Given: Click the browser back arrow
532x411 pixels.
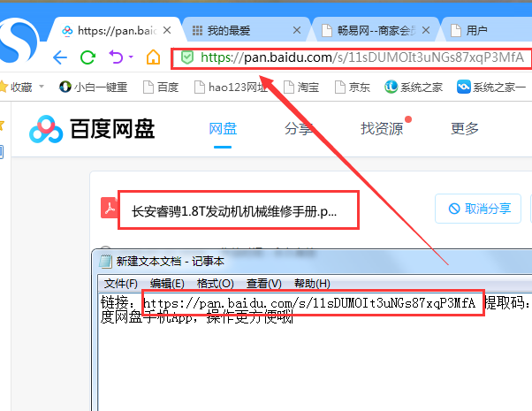Looking at the screenshot, I should [60, 57].
